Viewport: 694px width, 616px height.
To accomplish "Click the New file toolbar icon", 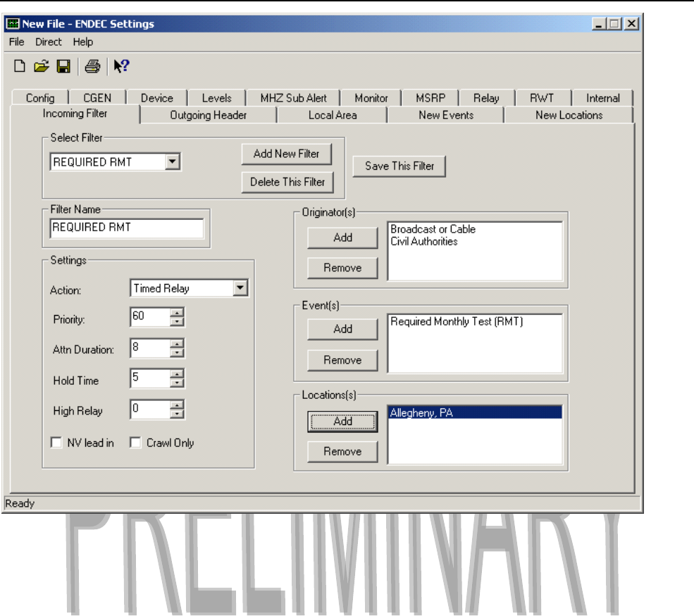I will click(x=20, y=66).
